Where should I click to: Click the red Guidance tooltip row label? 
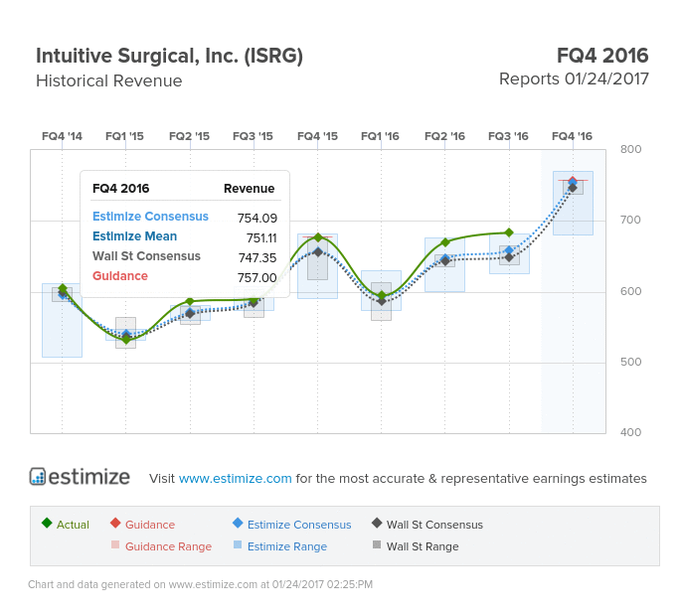(x=120, y=276)
